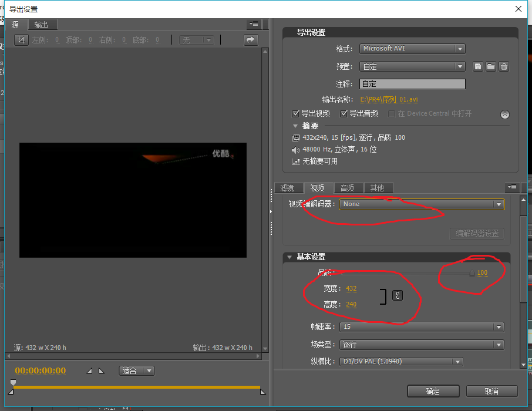Switch to the 源 tab
This screenshot has width=532, height=411.
15,25
